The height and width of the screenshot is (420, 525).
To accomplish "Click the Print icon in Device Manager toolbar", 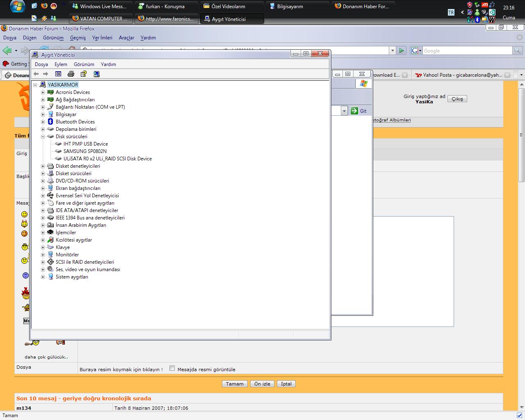I will (x=71, y=74).
